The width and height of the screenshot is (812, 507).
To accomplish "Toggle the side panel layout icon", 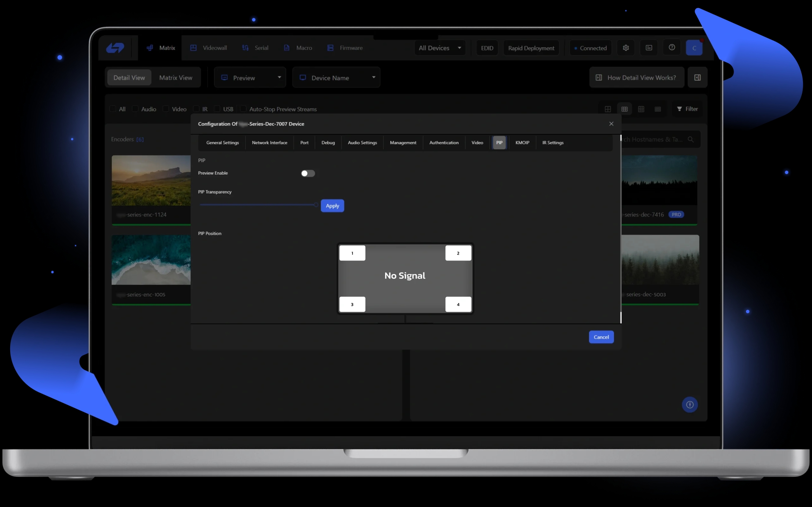I will 697,77.
